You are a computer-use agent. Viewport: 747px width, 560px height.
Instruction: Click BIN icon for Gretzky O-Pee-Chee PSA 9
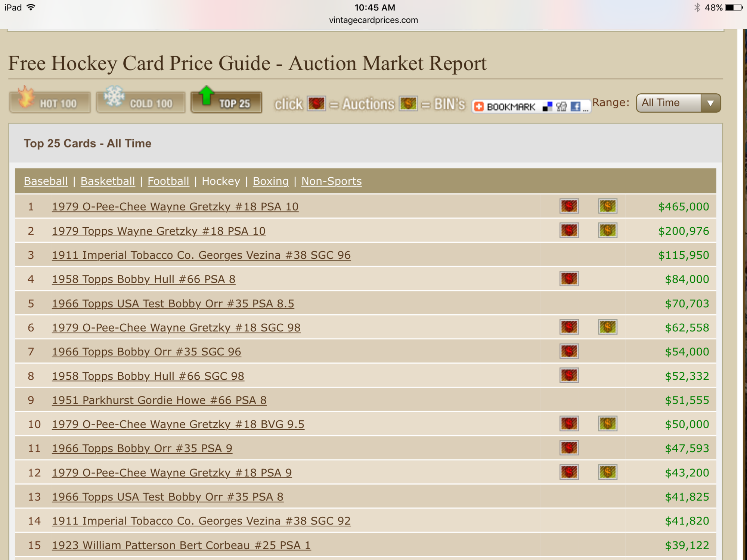607,472
